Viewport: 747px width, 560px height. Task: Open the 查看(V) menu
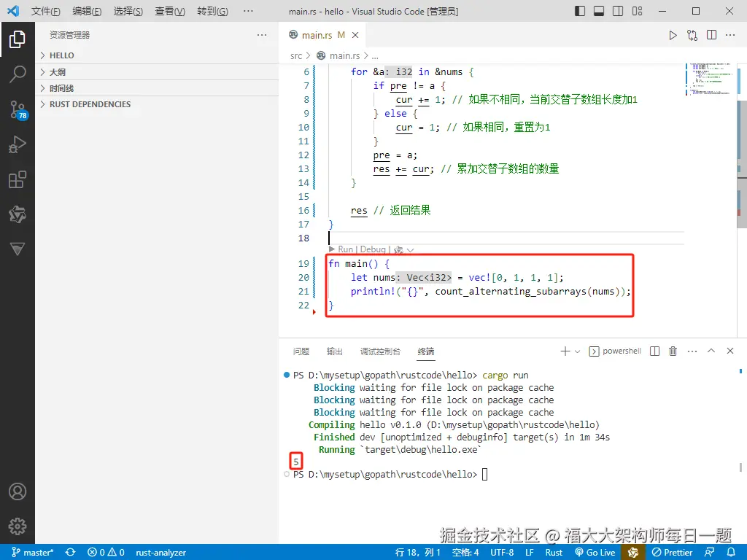(x=170, y=11)
